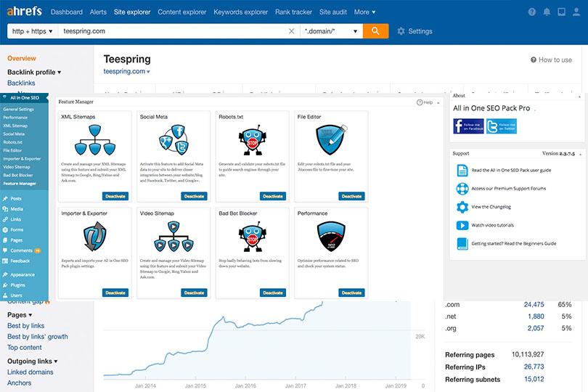588x392 pixels.
Task: Deactivate the Robots.txt feature
Action: click(273, 196)
